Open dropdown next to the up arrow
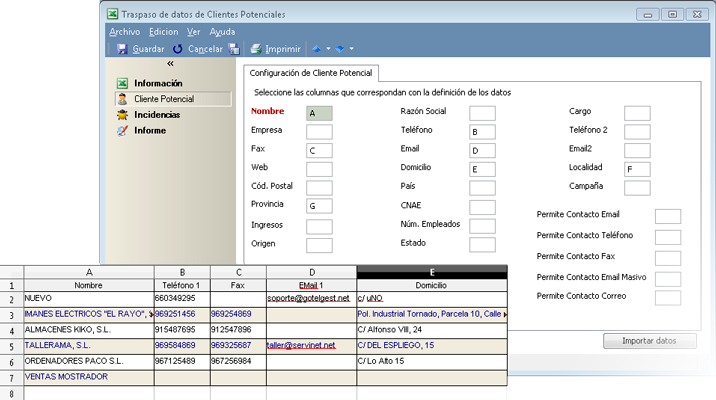Image resolution: width=716 pixels, height=400 pixels. [328, 49]
